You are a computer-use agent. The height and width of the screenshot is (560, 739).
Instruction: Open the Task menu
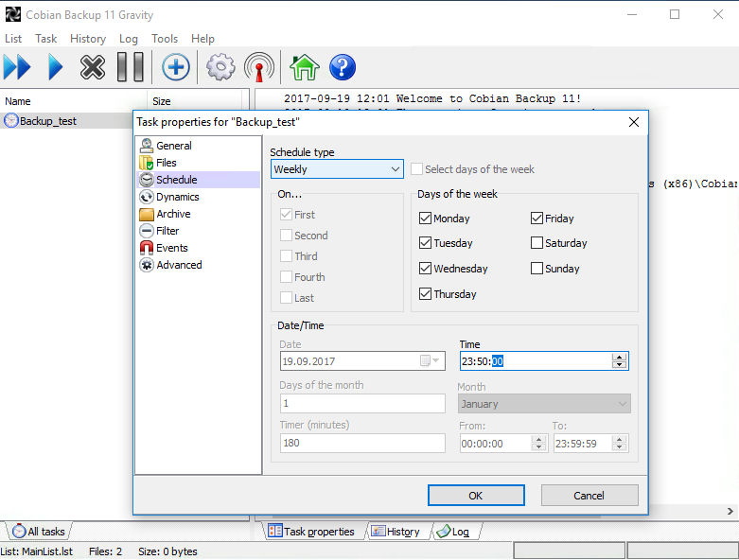45,39
